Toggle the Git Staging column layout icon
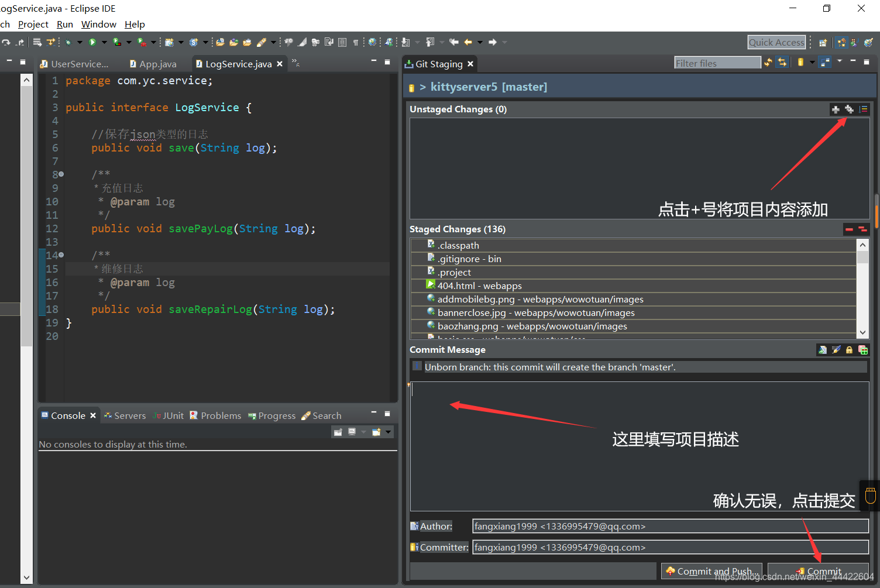The image size is (880, 588). tap(824, 62)
